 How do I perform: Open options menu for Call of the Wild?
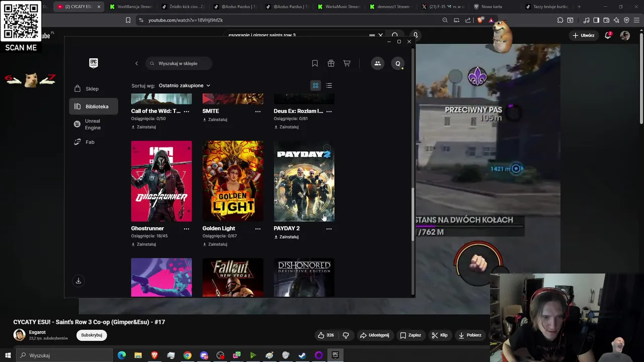[186, 111]
